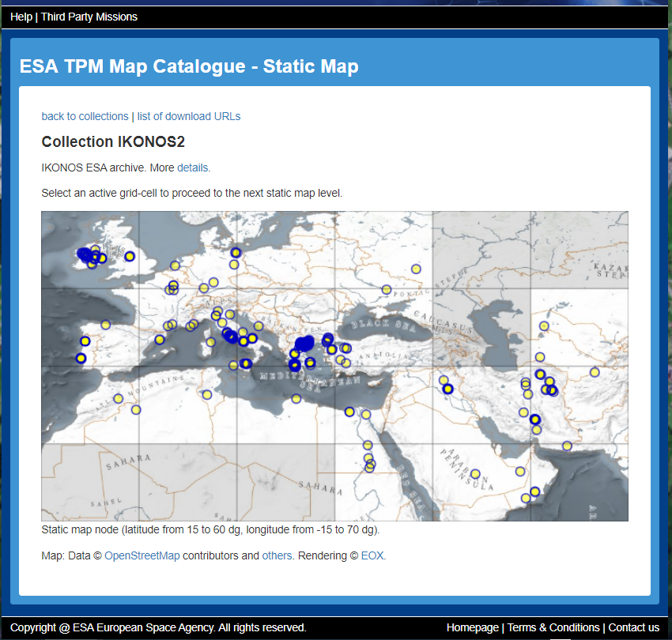Click the ESA copyright notice text
Viewport: 672px width, 640px height.
tap(158, 627)
